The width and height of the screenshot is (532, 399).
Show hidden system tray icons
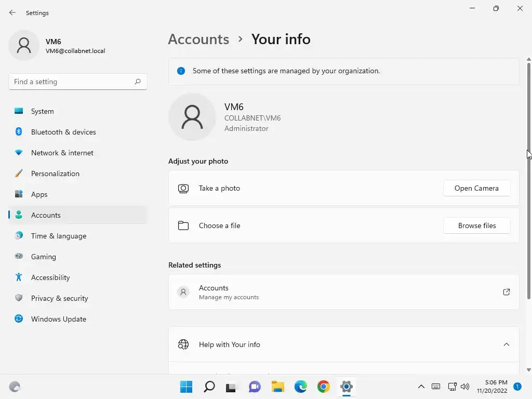[421, 387]
